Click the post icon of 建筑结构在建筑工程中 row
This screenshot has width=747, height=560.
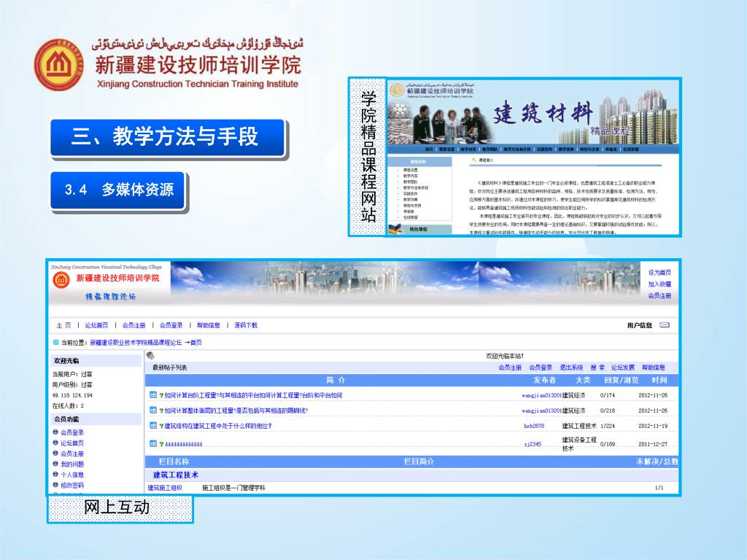[153, 425]
